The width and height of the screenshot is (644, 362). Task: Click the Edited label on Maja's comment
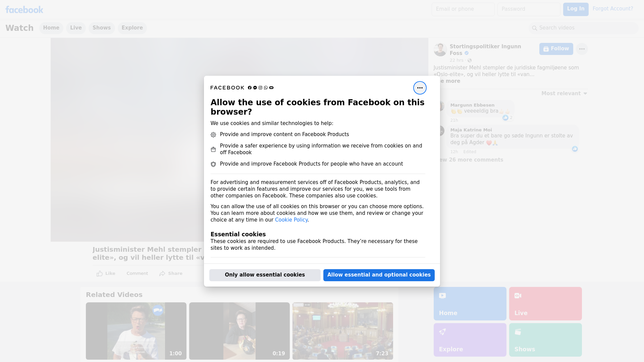[x=470, y=152]
